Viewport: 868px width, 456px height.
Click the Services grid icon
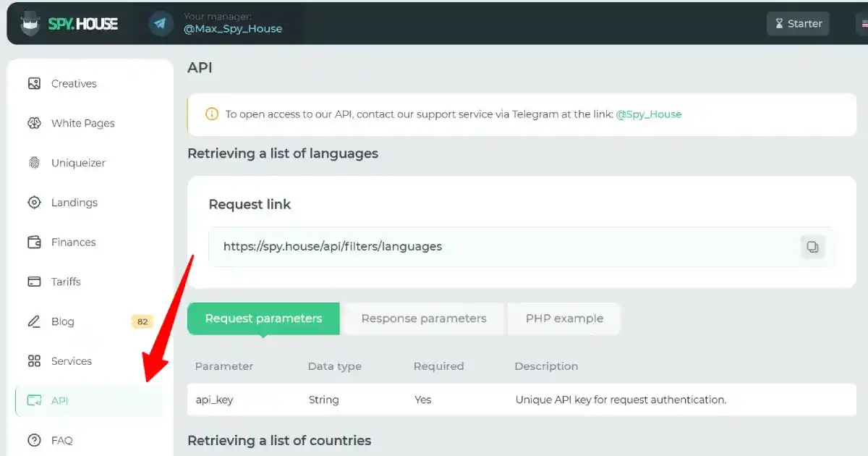click(34, 361)
